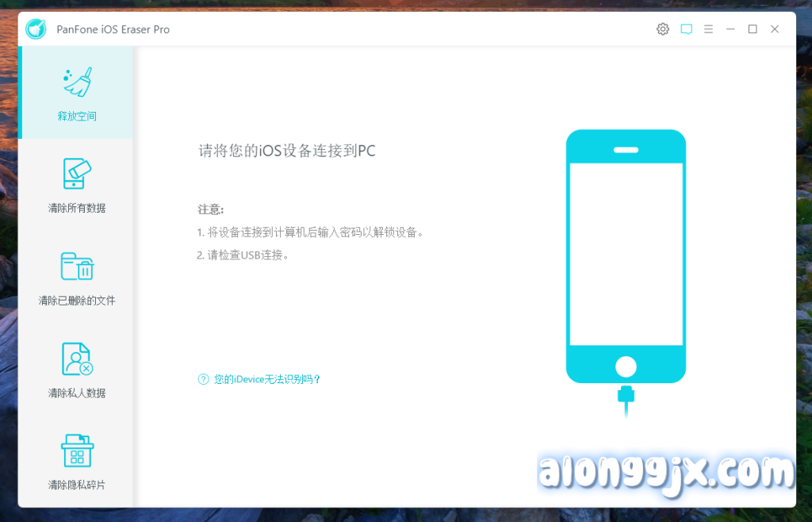The image size is (812, 522).
Task: Minimize the PanFone window
Action: [x=730, y=29]
